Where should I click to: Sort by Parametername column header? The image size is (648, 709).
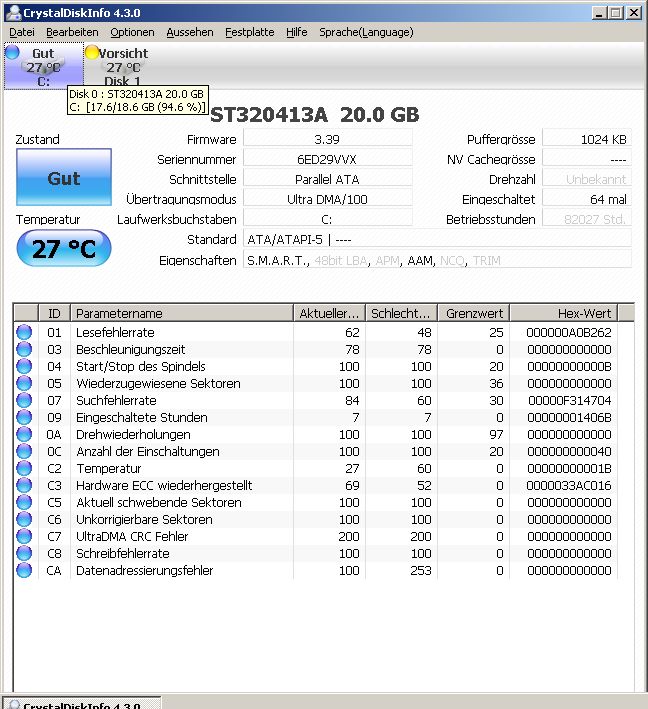pyautogui.click(x=181, y=313)
